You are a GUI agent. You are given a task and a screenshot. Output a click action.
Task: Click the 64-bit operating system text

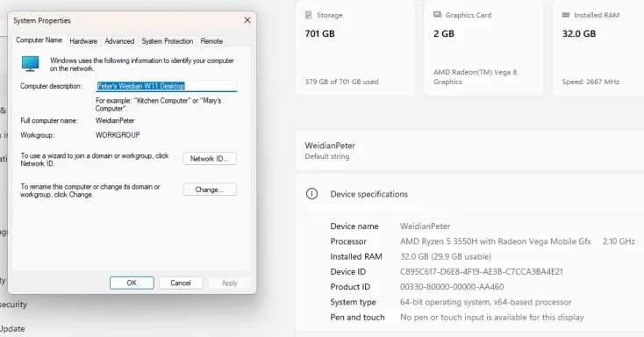tap(485, 302)
